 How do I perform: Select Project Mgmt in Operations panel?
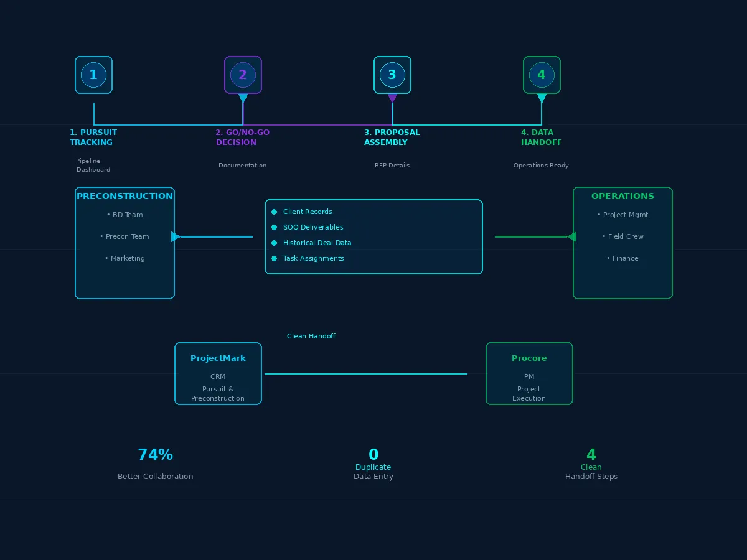[622, 215]
